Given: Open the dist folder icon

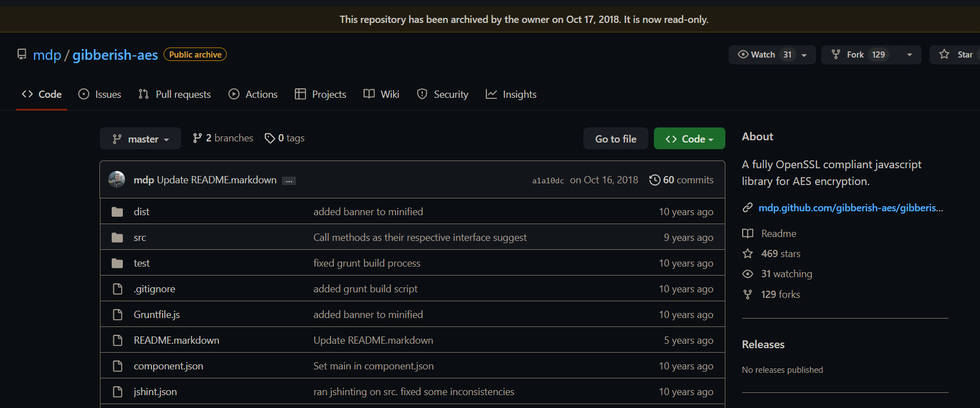Looking at the screenshot, I should click(x=117, y=212).
